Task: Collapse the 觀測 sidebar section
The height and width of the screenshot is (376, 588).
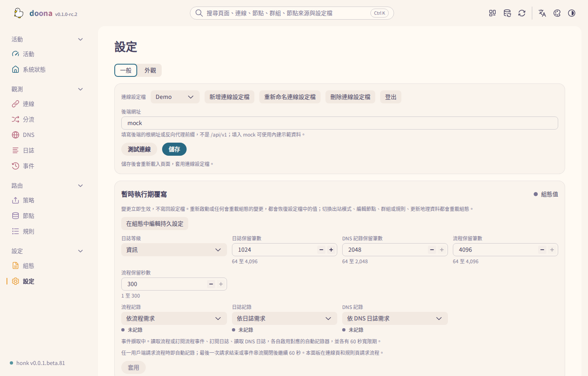Action: tap(80, 89)
